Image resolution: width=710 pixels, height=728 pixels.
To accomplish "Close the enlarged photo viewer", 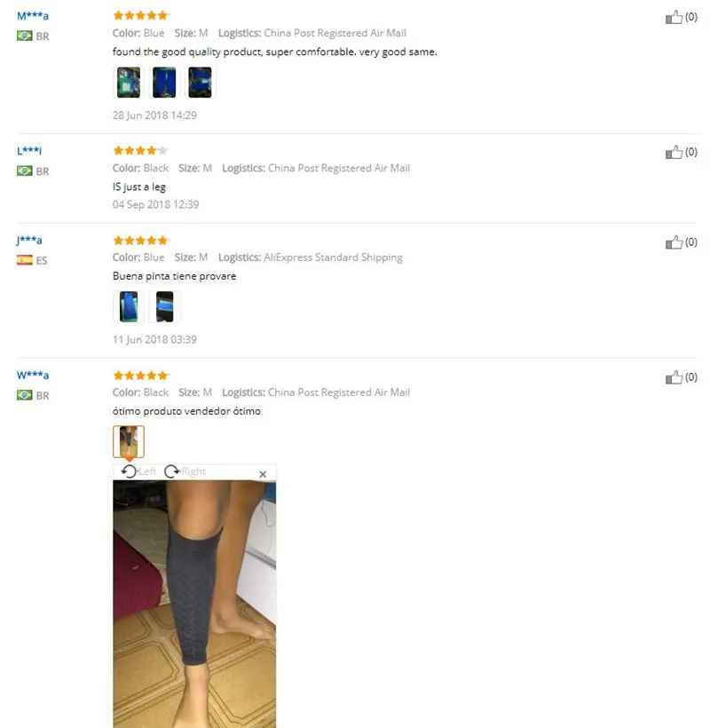I will point(263,474).
